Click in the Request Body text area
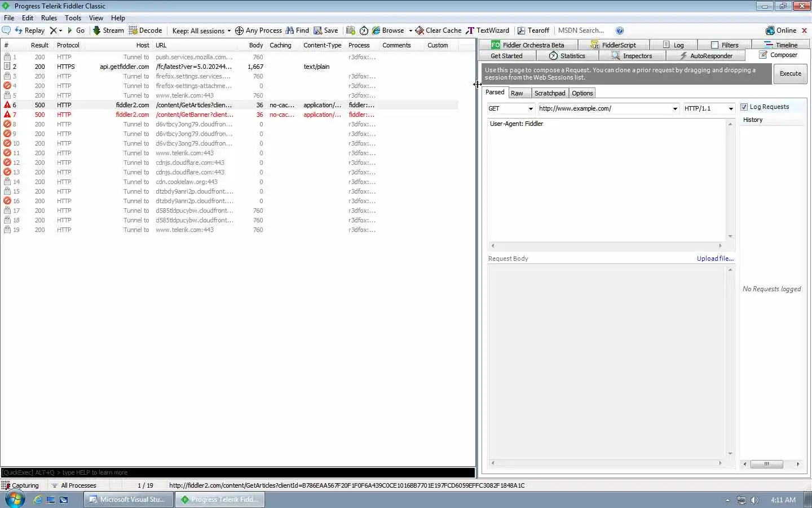The height and width of the screenshot is (508, 812). 607,361
